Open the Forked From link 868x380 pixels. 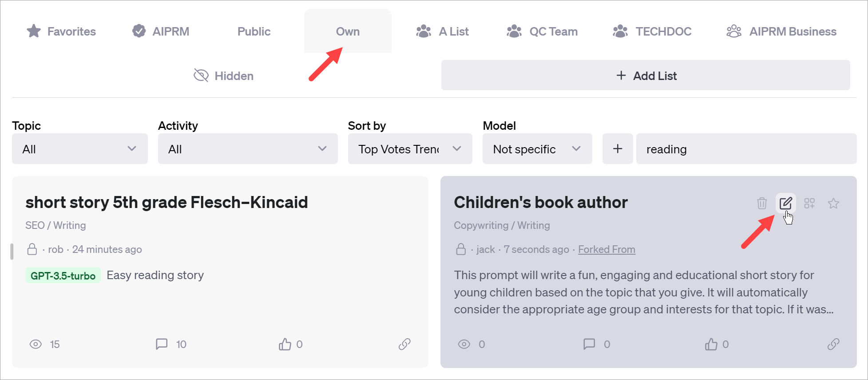[x=606, y=249]
